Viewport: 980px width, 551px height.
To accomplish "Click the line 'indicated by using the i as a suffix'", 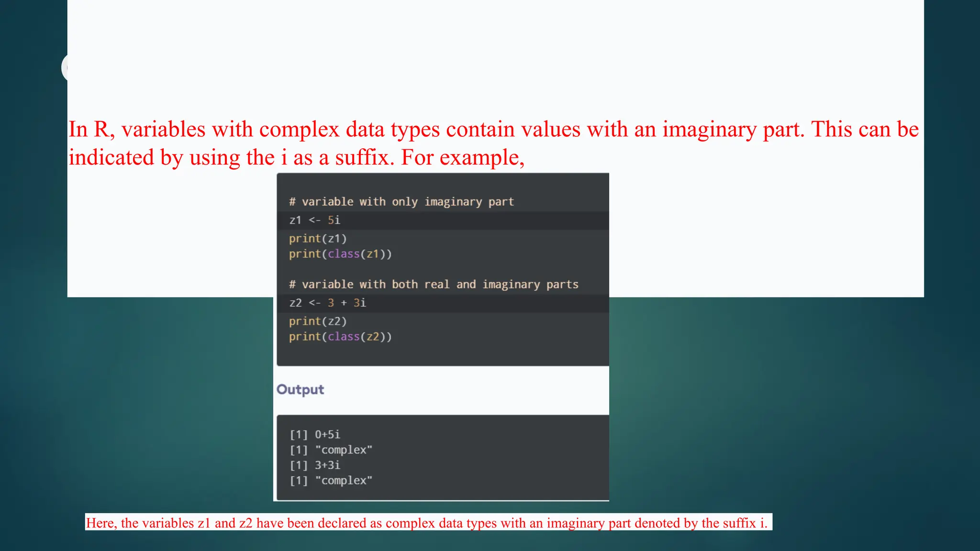I will pyautogui.click(x=297, y=157).
